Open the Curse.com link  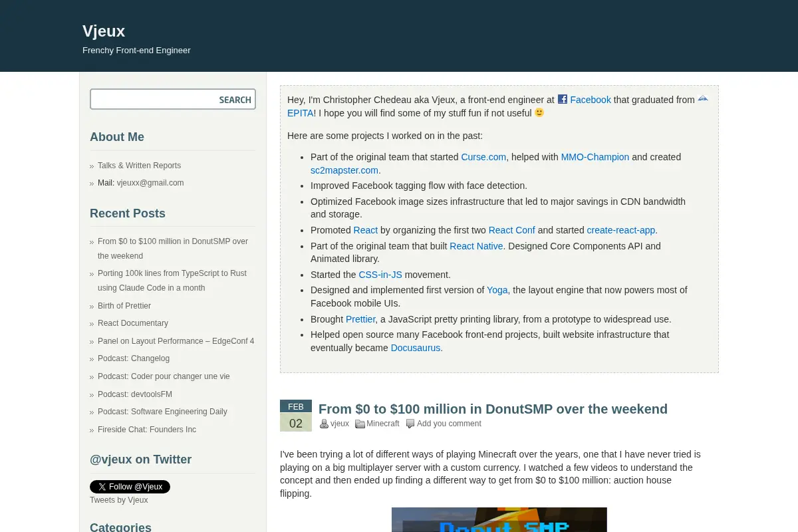pos(483,157)
